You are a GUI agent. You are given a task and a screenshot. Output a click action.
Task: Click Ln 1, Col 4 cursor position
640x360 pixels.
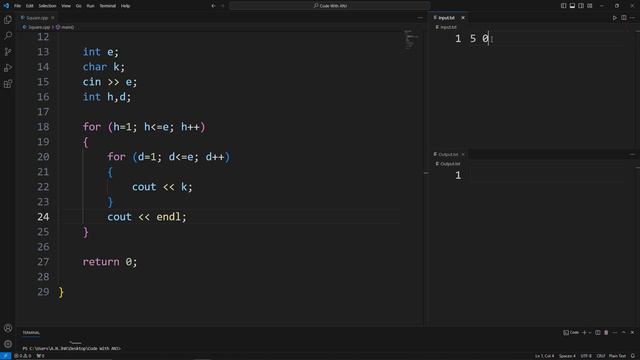click(544, 356)
